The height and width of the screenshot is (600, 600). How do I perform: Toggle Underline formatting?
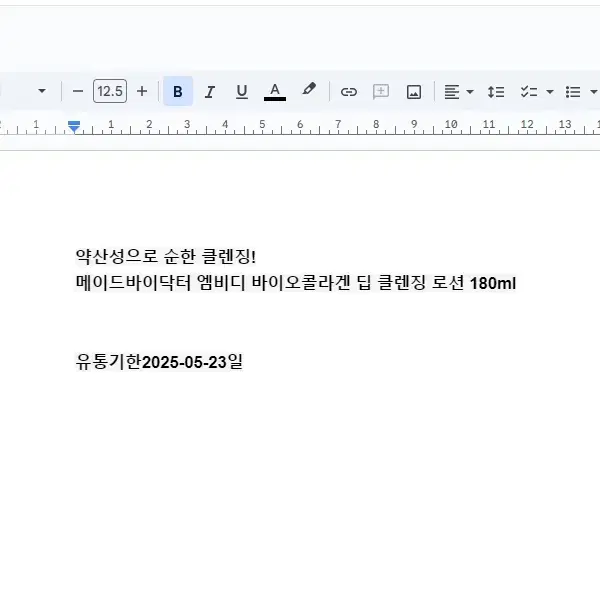[x=242, y=91]
